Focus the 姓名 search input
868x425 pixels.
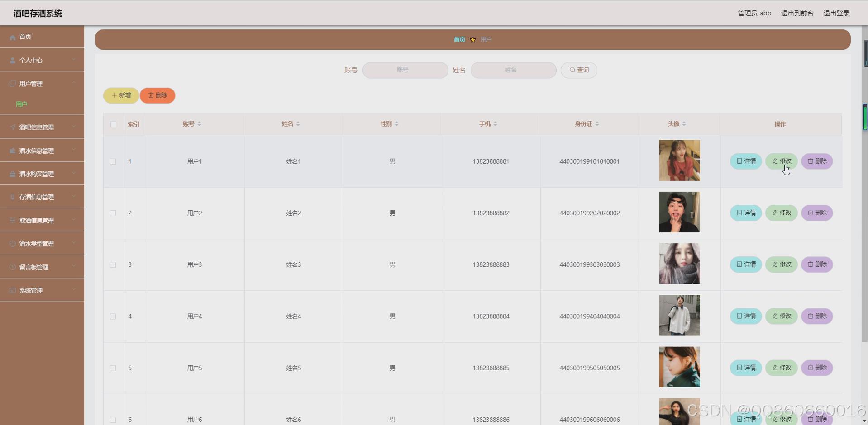pos(513,70)
